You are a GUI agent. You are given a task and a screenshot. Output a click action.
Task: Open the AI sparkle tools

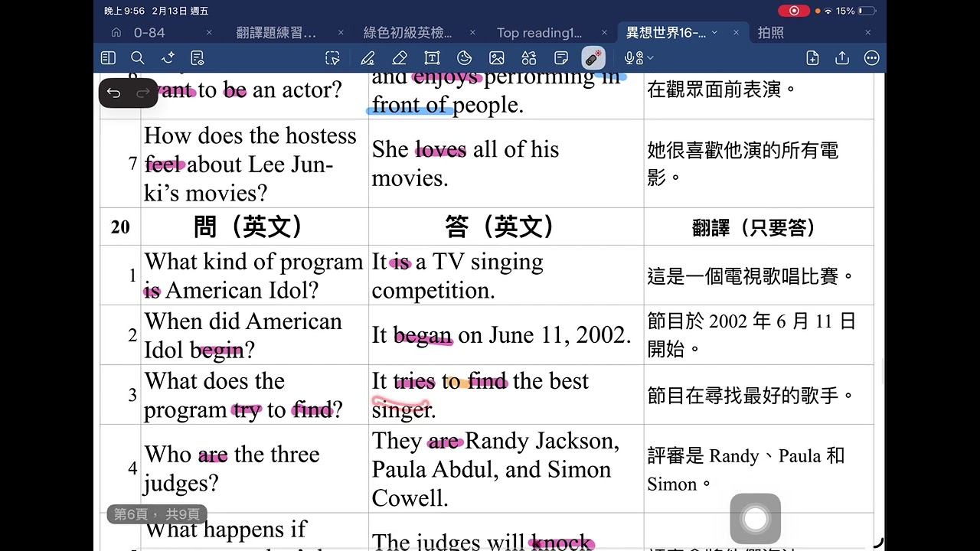pyautogui.click(x=168, y=58)
